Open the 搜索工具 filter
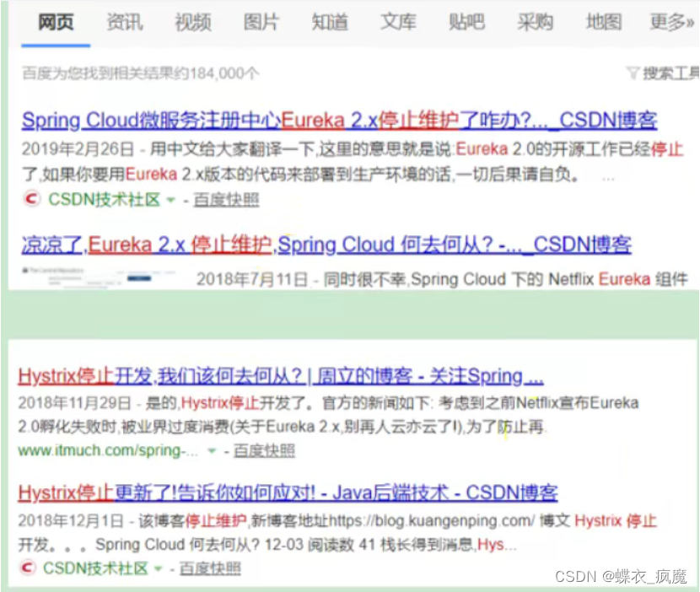700x592 pixels. tap(670, 73)
